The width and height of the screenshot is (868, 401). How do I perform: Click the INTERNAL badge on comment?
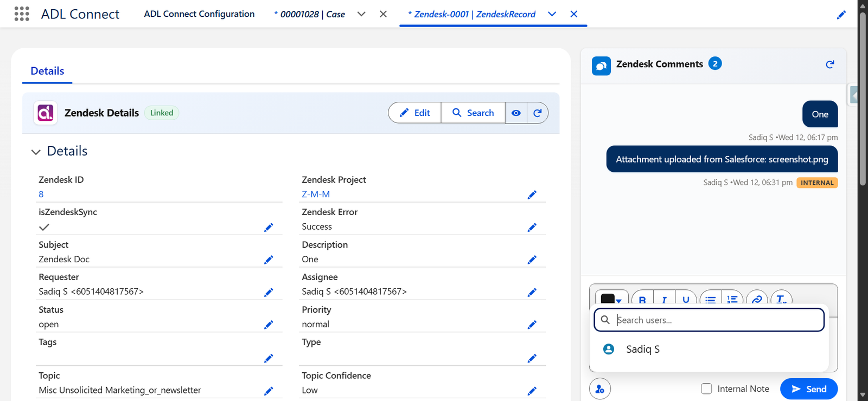817,183
